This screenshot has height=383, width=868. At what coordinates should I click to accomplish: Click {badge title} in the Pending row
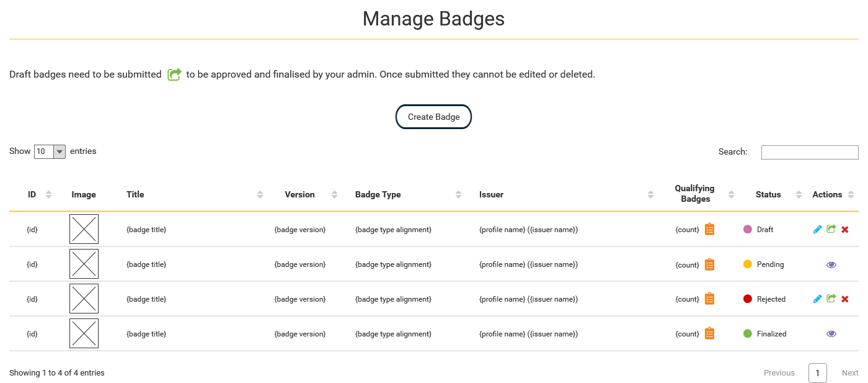pos(146,264)
